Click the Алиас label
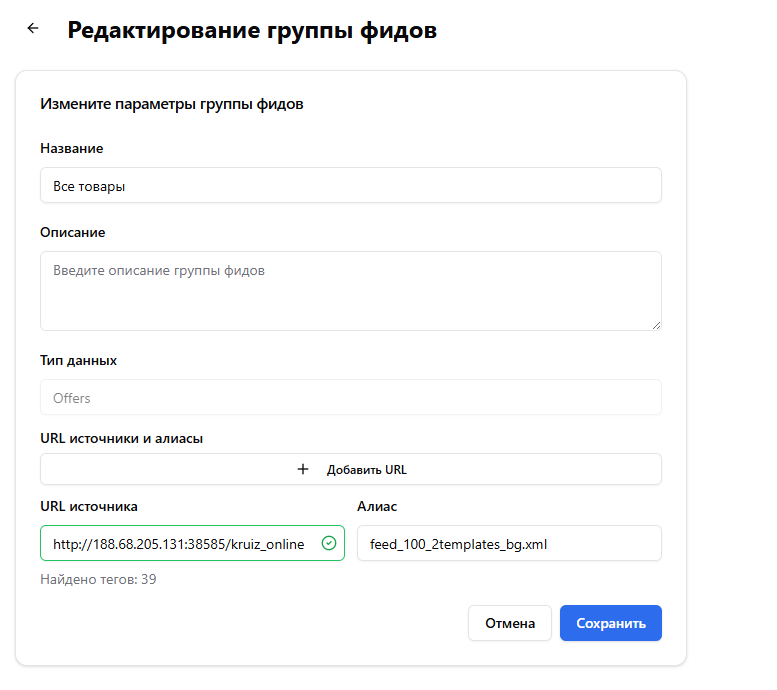Viewport: 777px width, 690px height. (377, 507)
